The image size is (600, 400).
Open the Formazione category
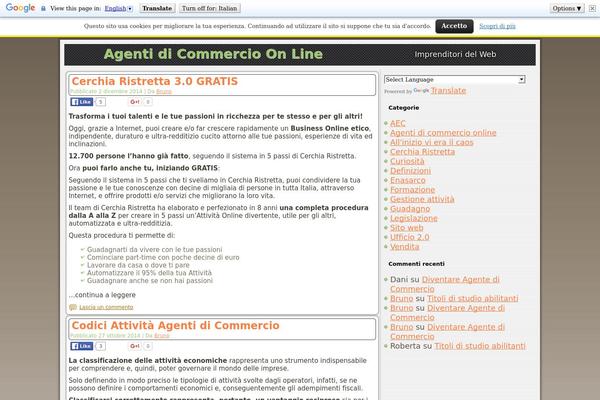coord(412,190)
